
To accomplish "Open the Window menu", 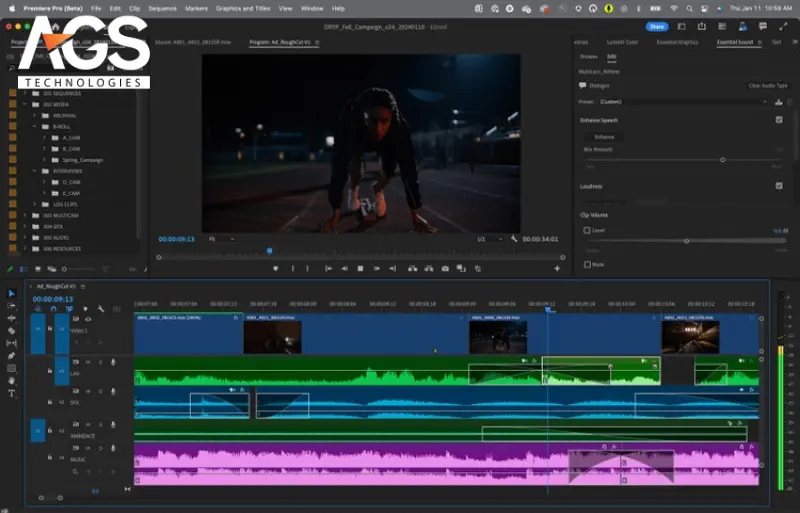I will 312,9.
